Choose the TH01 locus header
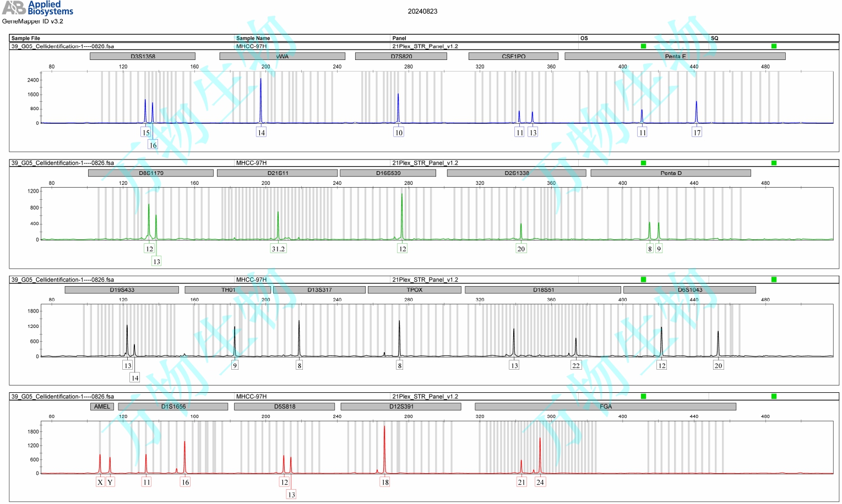The height and width of the screenshot is (504, 842). [228, 290]
